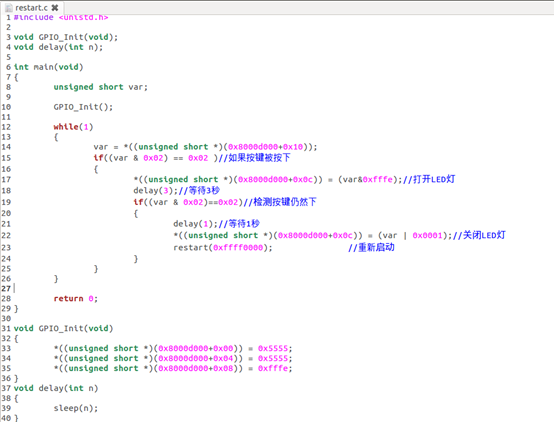Click the comment 等待3秒

199,191
